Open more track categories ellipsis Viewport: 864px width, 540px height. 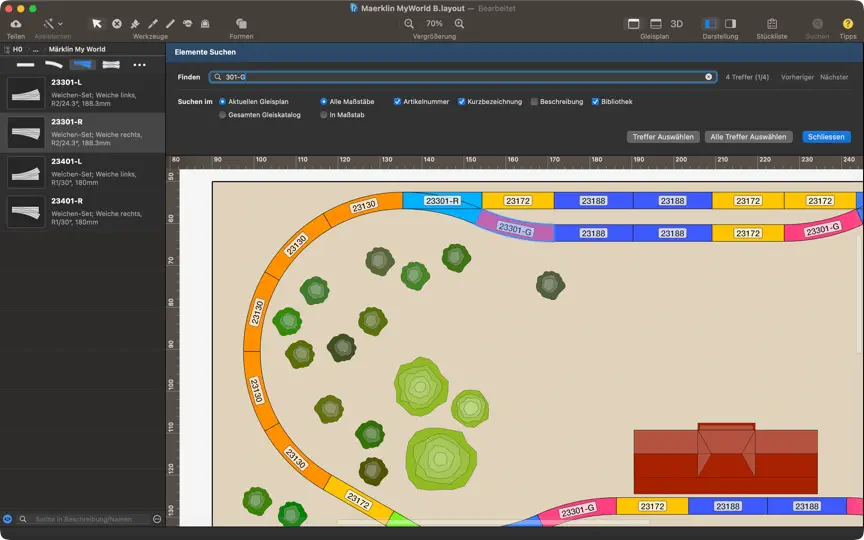(x=139, y=64)
